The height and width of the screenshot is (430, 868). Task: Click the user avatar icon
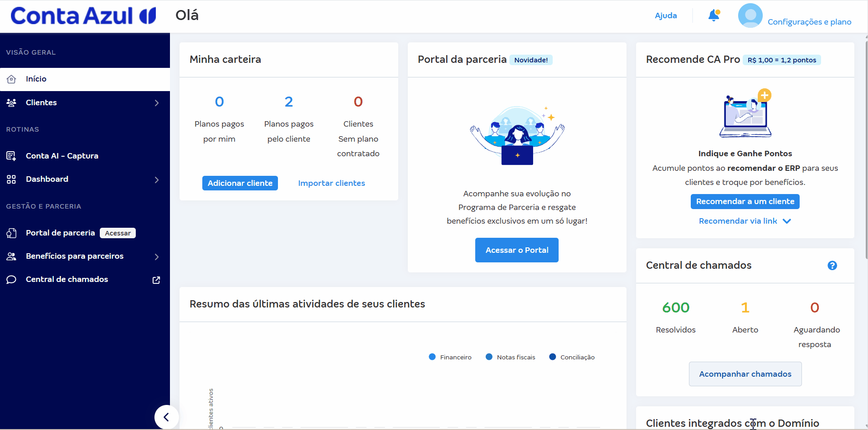coord(750,15)
